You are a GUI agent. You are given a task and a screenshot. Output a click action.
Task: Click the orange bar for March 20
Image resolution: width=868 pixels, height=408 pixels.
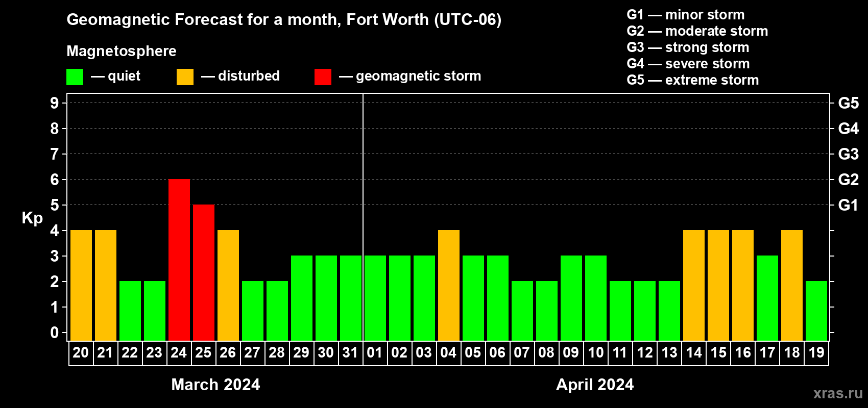point(81,286)
